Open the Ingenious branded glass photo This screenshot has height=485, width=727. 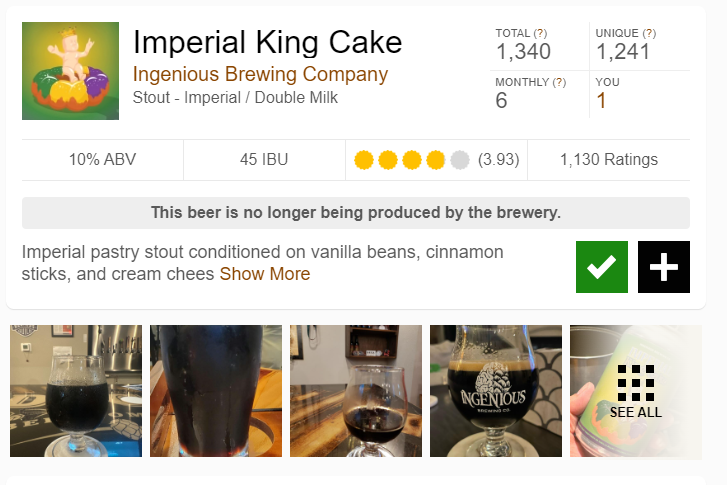point(496,391)
